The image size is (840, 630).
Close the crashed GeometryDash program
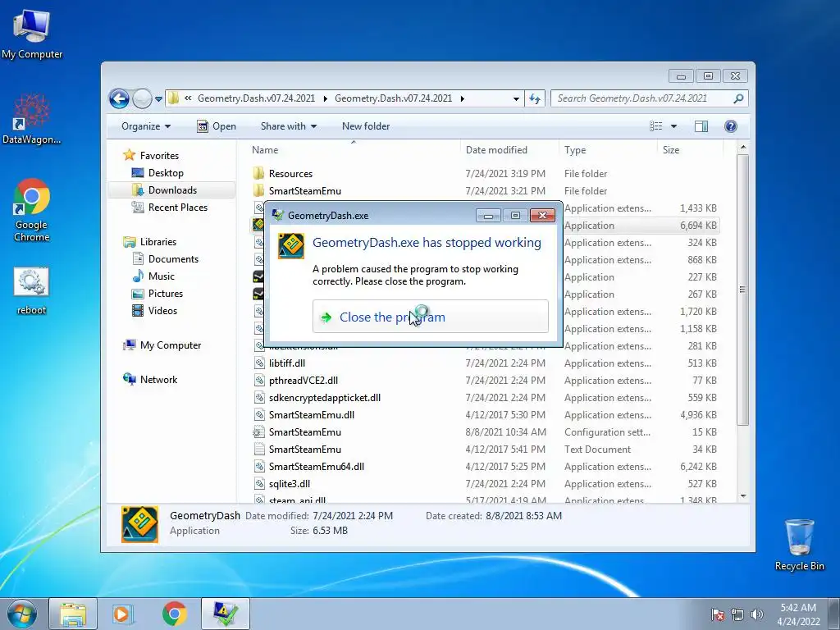430,317
